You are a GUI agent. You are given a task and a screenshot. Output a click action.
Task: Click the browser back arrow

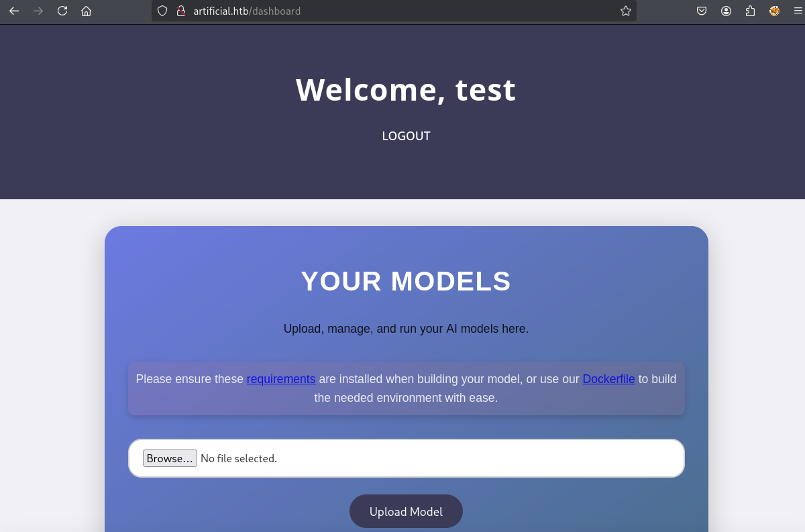[14, 11]
